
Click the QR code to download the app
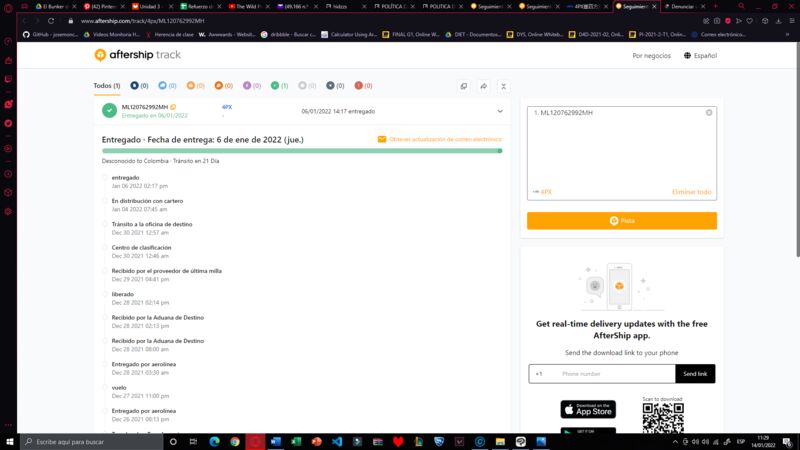663,418
